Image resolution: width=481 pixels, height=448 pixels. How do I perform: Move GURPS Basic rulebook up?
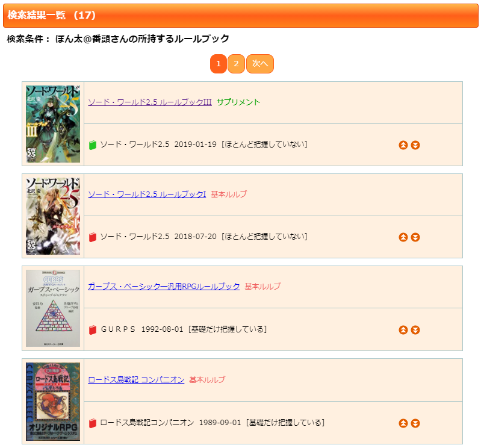[x=403, y=330]
